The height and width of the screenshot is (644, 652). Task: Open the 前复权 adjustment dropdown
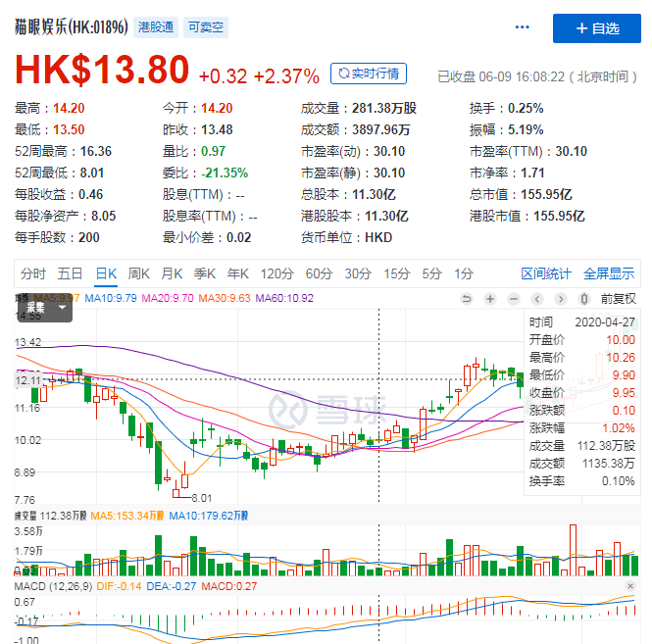coord(618,299)
